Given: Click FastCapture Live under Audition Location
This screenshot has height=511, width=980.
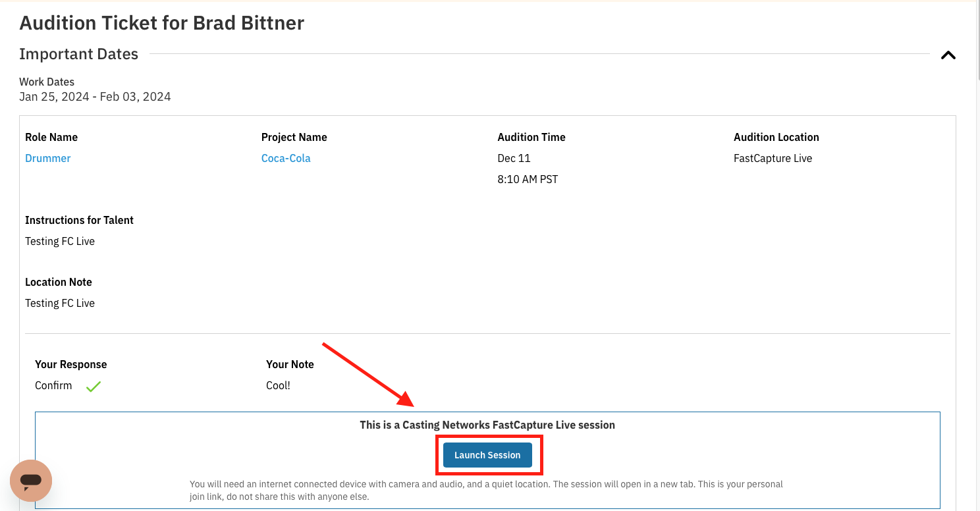Looking at the screenshot, I should [773, 158].
